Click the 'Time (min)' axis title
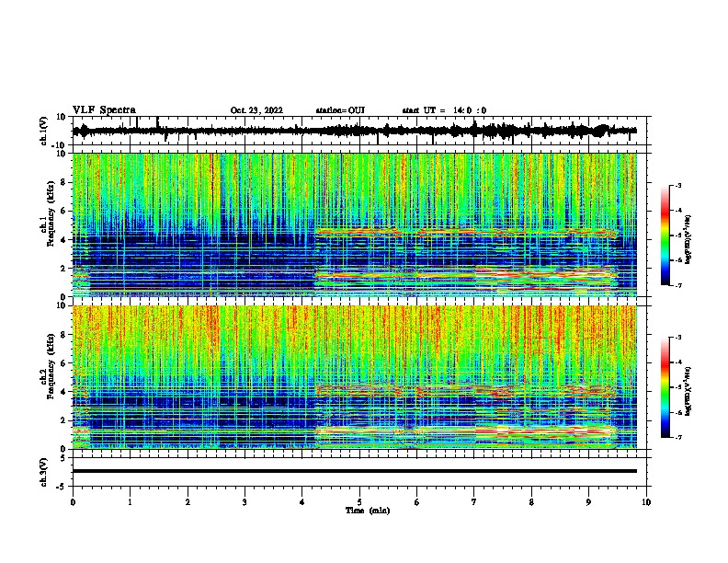This screenshot has height=563, width=728. pyautogui.click(x=368, y=511)
